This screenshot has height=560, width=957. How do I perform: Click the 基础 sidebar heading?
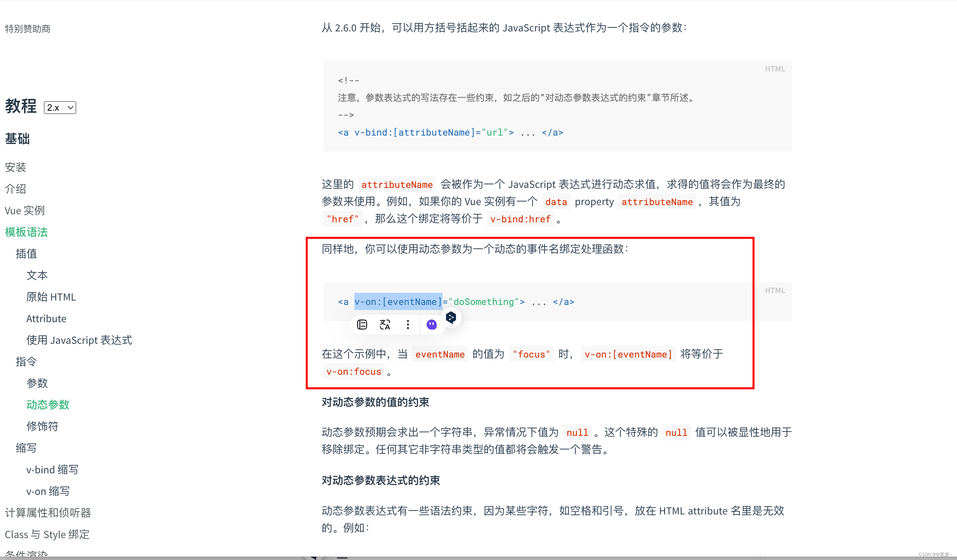pos(18,139)
